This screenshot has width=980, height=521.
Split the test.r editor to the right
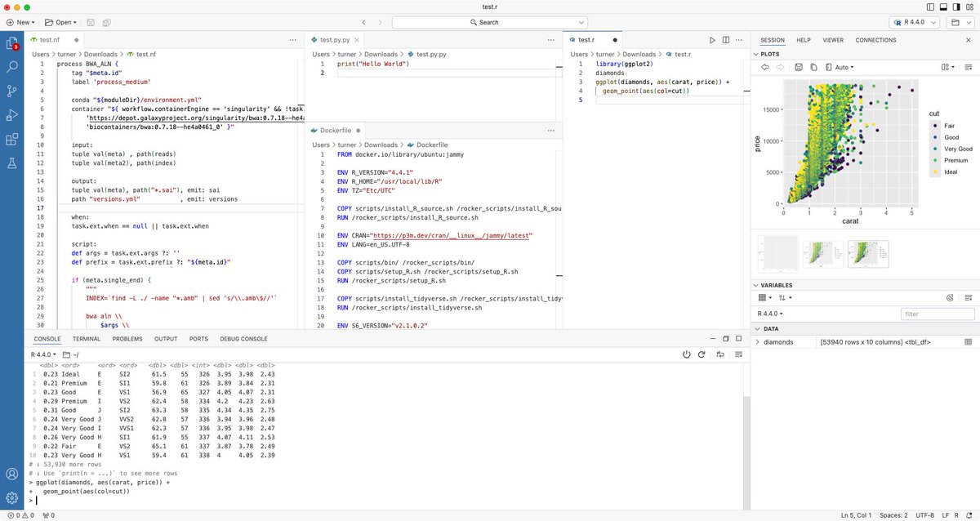[724, 39]
